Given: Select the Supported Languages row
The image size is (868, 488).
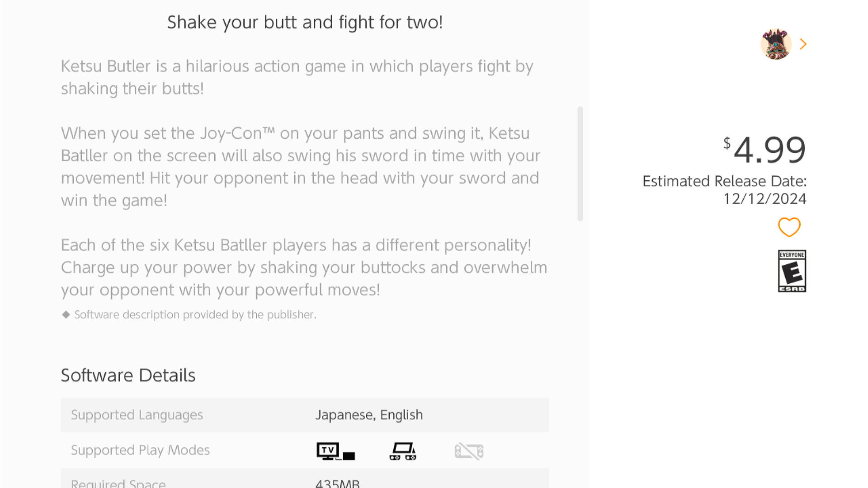Looking at the screenshot, I should pos(305,415).
